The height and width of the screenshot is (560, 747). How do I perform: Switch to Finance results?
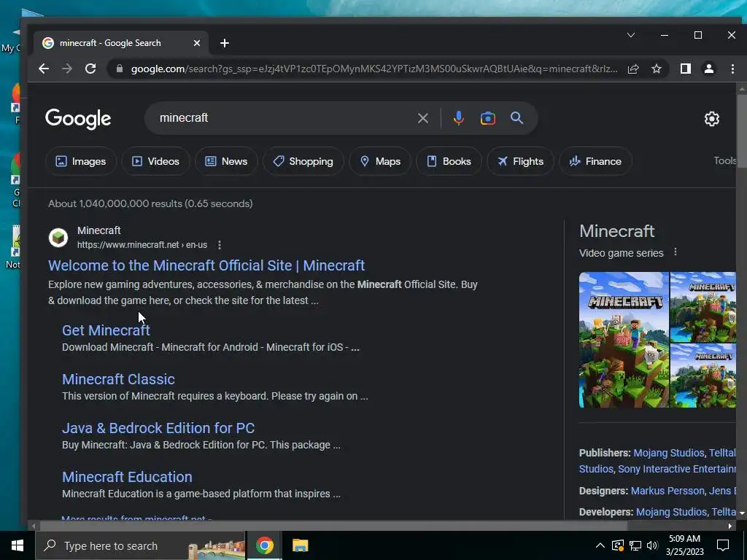point(595,161)
